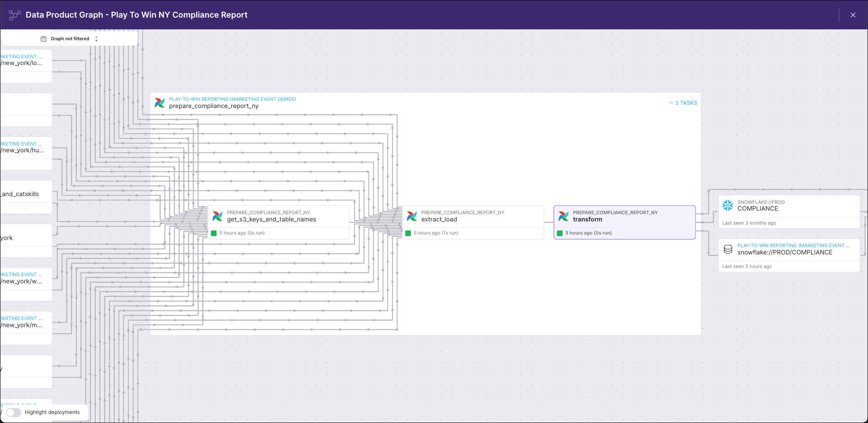Click the database icon on snowflake://PROD/COMPLIANCE node

[x=728, y=249]
